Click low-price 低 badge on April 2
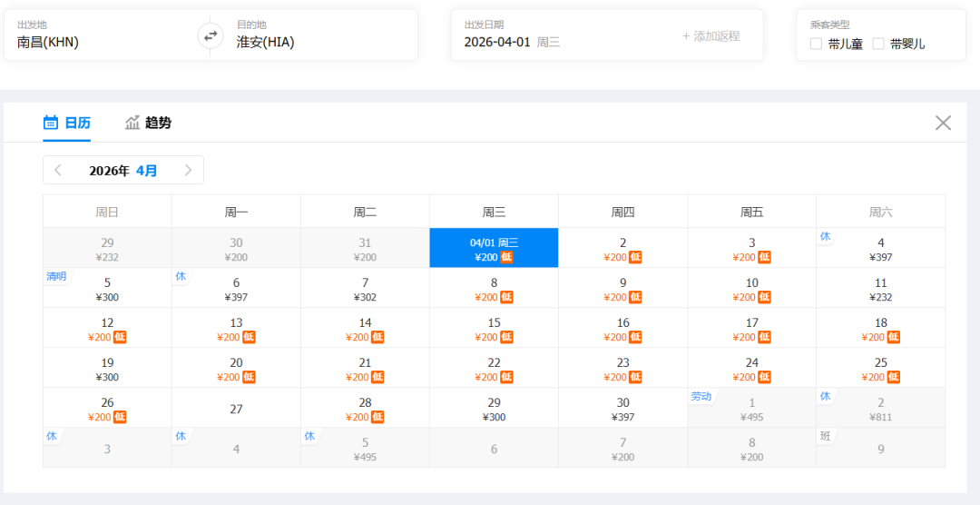Image resolution: width=980 pixels, height=505 pixels. [636, 257]
